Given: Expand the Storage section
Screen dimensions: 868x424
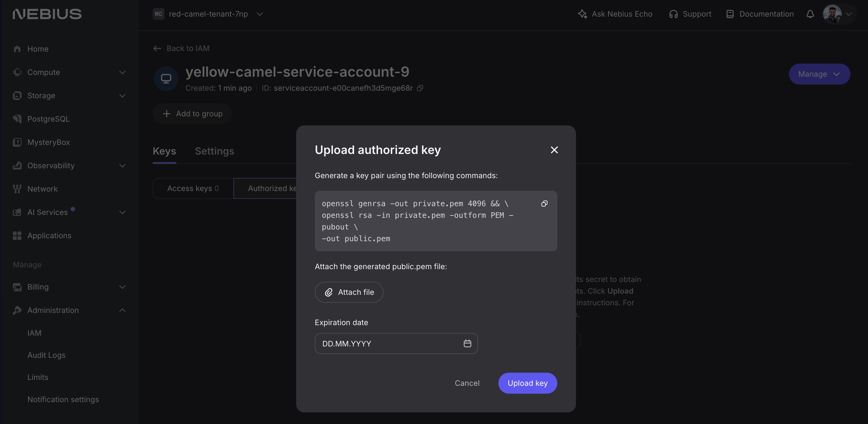Looking at the screenshot, I should (122, 96).
